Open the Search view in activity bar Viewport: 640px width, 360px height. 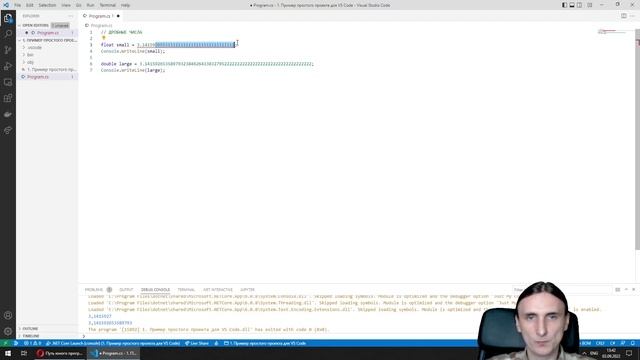[8, 34]
